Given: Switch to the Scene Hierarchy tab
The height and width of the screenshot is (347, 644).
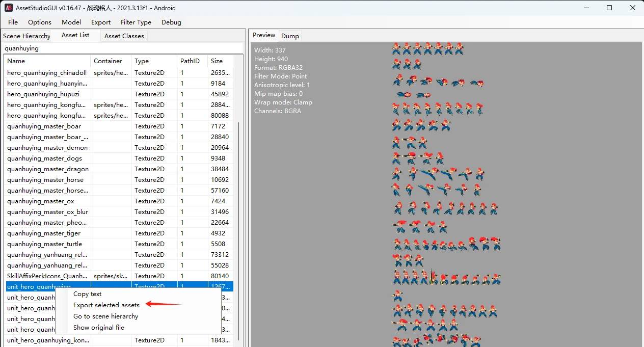Looking at the screenshot, I should pos(26,36).
